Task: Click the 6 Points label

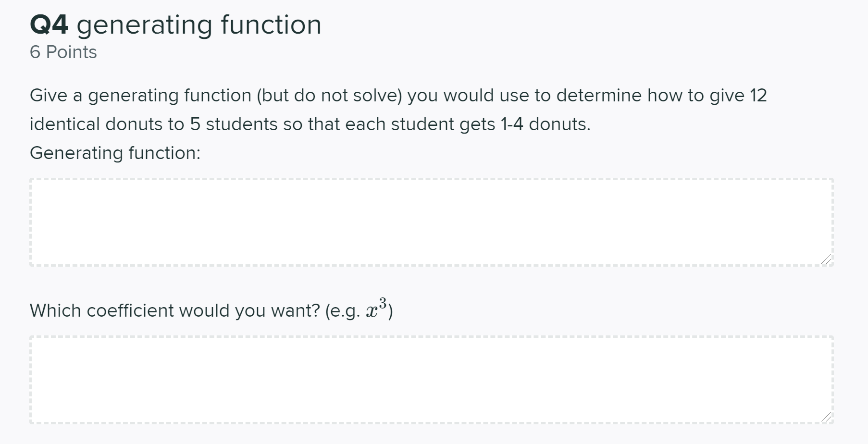Action: [x=62, y=52]
